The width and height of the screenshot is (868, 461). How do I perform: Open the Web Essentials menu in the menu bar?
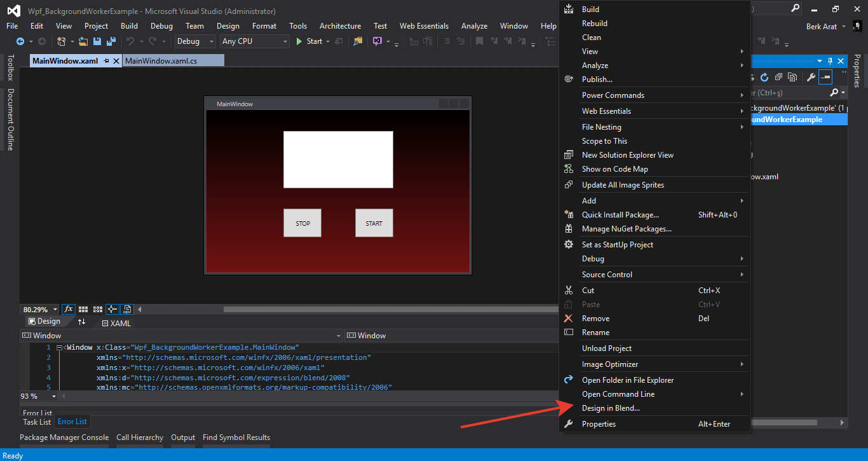[x=424, y=26]
